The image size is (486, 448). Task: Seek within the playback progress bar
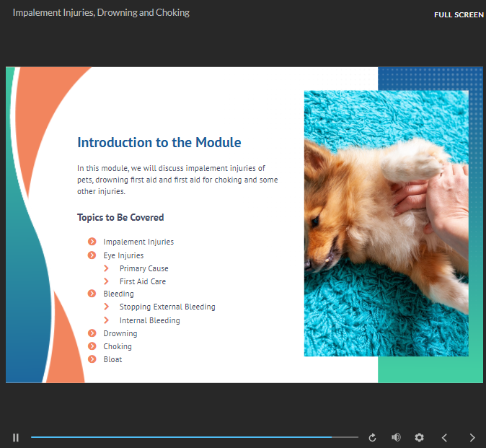click(193, 437)
